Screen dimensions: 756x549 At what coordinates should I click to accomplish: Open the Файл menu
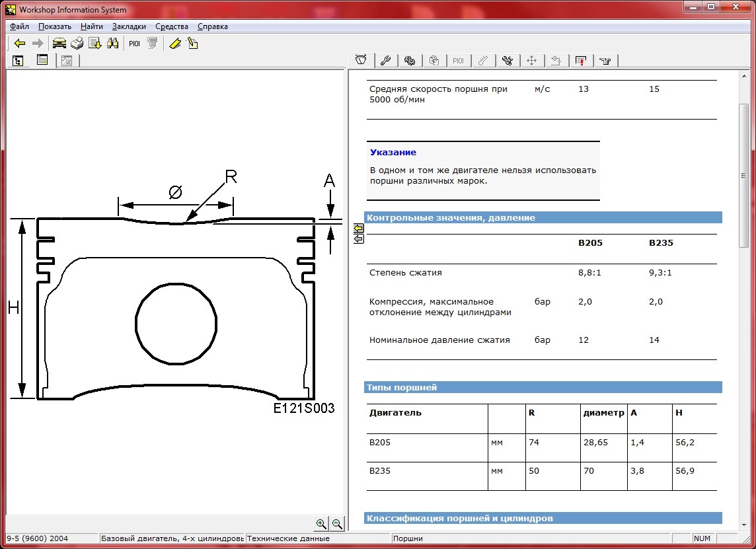[20, 26]
